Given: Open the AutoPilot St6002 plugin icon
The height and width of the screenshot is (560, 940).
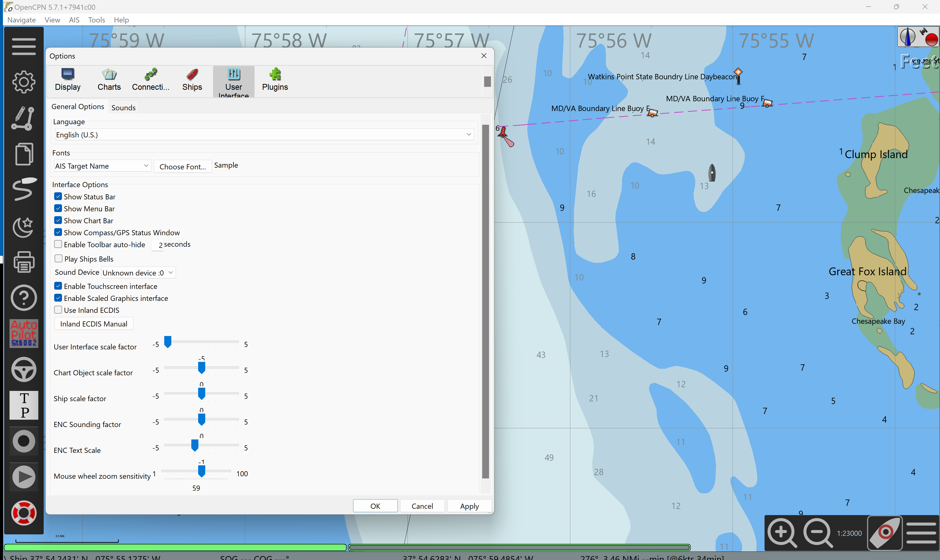Looking at the screenshot, I should [x=24, y=334].
